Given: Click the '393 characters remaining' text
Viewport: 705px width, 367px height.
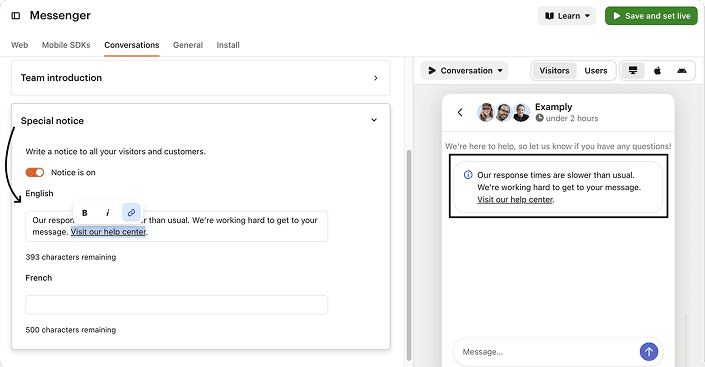Looking at the screenshot, I should [x=71, y=257].
